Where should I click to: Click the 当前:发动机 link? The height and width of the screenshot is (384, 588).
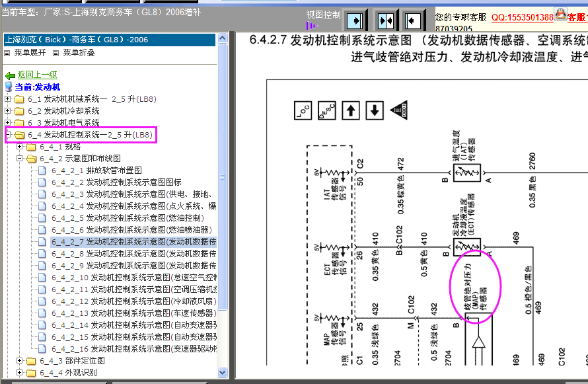coord(37,87)
